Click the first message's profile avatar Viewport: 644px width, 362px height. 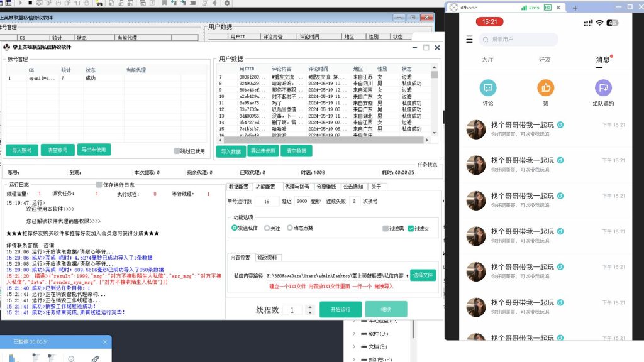click(475, 129)
